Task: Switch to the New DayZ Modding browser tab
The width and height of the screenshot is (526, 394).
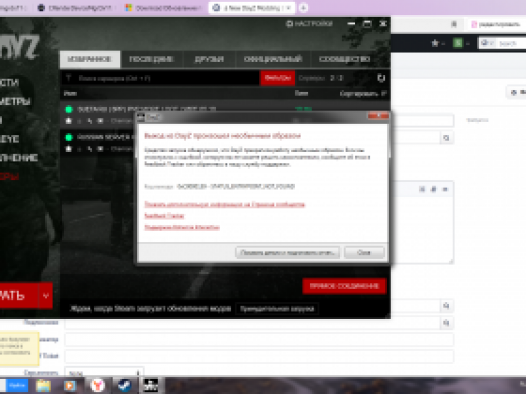Action: pyautogui.click(x=252, y=8)
